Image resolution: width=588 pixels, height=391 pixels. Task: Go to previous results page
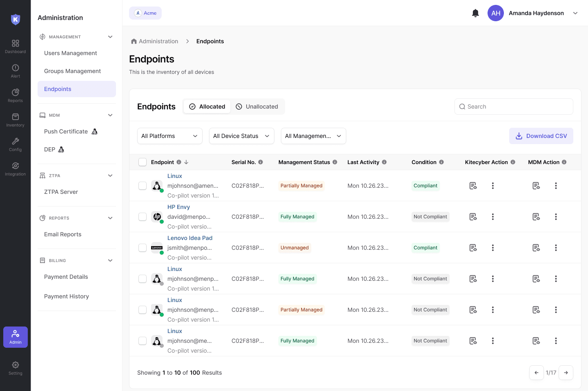(x=537, y=373)
